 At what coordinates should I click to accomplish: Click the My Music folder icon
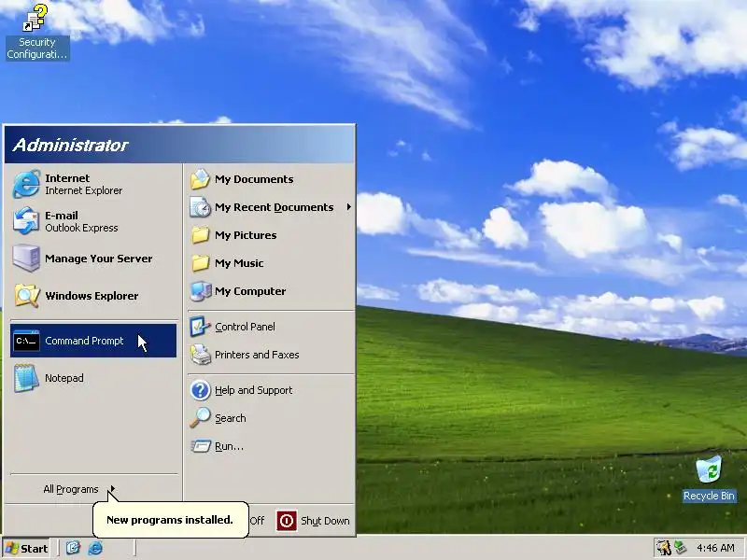(x=201, y=263)
